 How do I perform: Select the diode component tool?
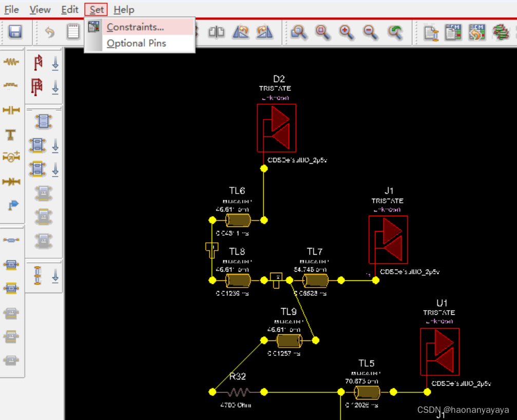coord(11,181)
